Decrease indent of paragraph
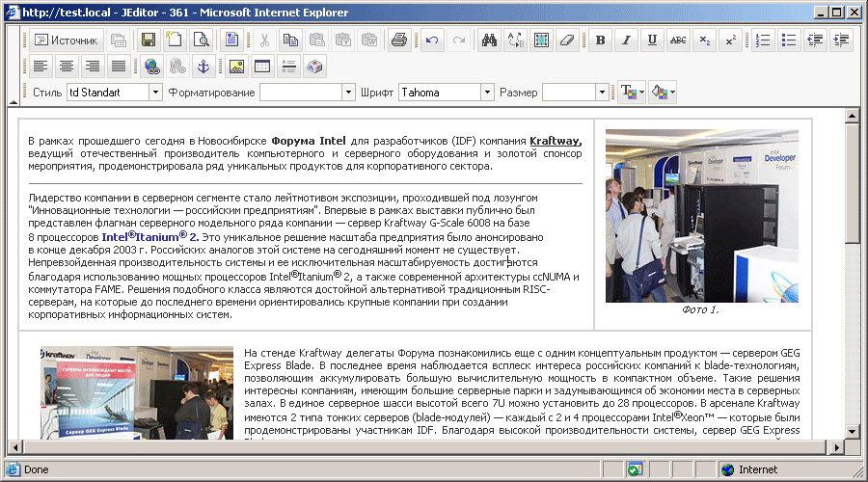This screenshot has width=868, height=482. (815, 40)
